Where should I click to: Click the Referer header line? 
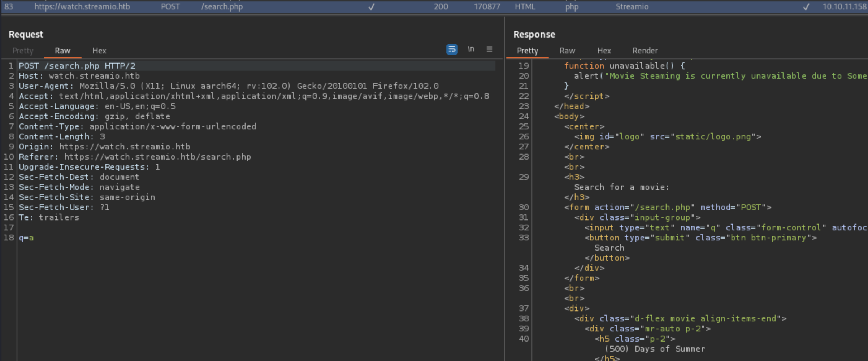coord(135,157)
